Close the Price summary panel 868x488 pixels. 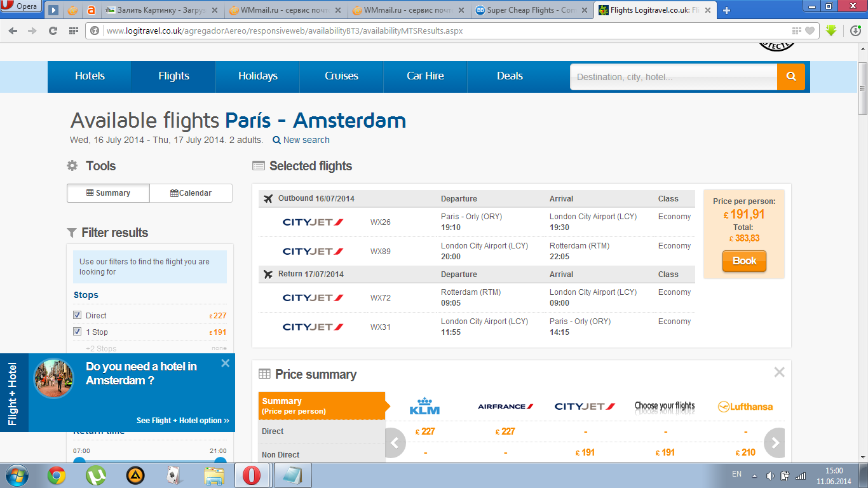pos(779,372)
